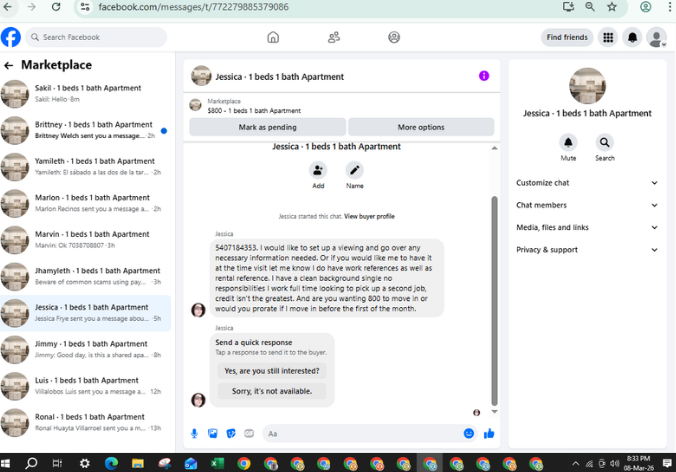Open the Jimmy apartment conversation
The width and height of the screenshot is (676, 472).
point(85,350)
